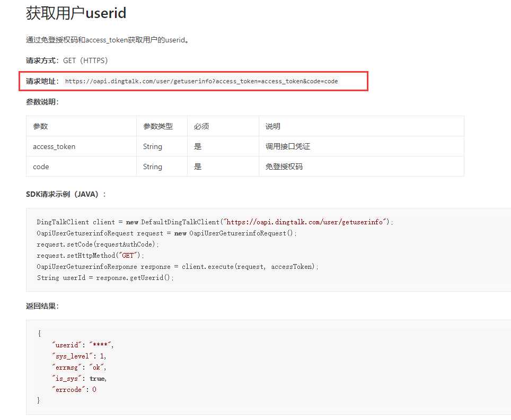This screenshot has height=420, width=511.
Task: Click the request.setCode(requestAuthCode) line
Action: click(x=98, y=244)
